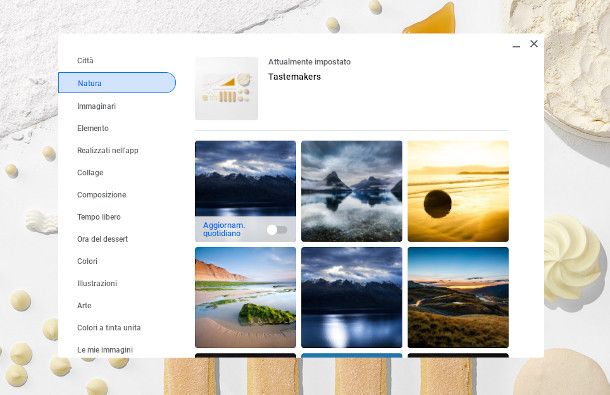
Task: Open the Le mie immagini category
Action: point(105,349)
